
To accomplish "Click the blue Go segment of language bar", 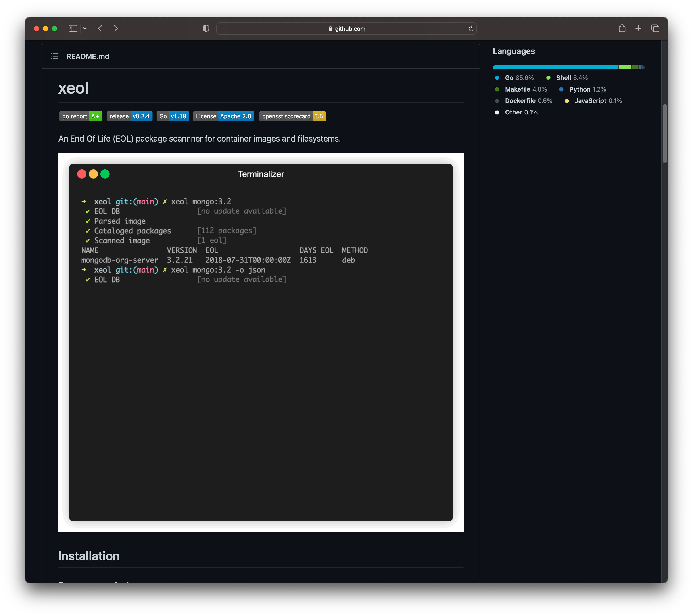I will pos(555,67).
